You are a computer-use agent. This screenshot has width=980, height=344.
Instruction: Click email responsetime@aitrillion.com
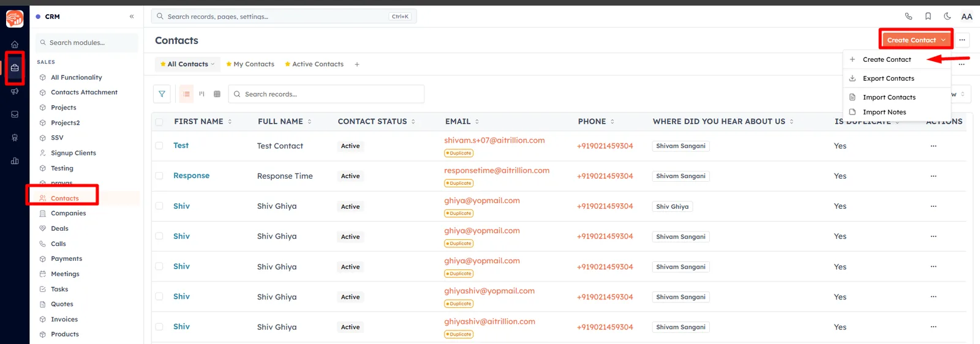coord(497,171)
